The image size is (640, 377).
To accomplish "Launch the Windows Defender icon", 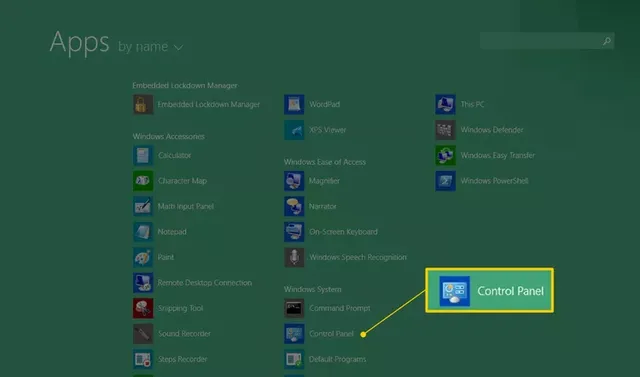I will coord(445,130).
